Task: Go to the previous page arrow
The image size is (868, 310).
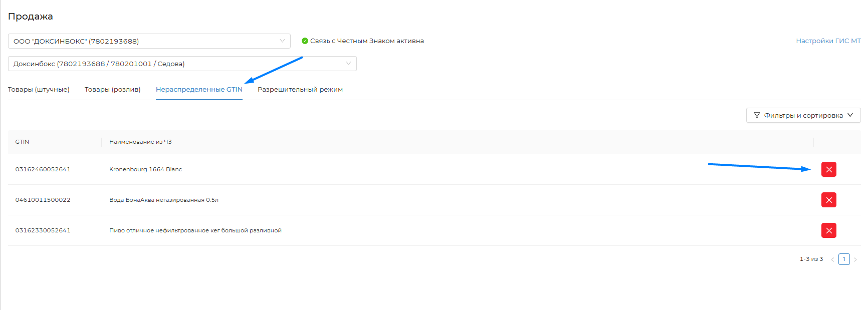Action: (832, 259)
